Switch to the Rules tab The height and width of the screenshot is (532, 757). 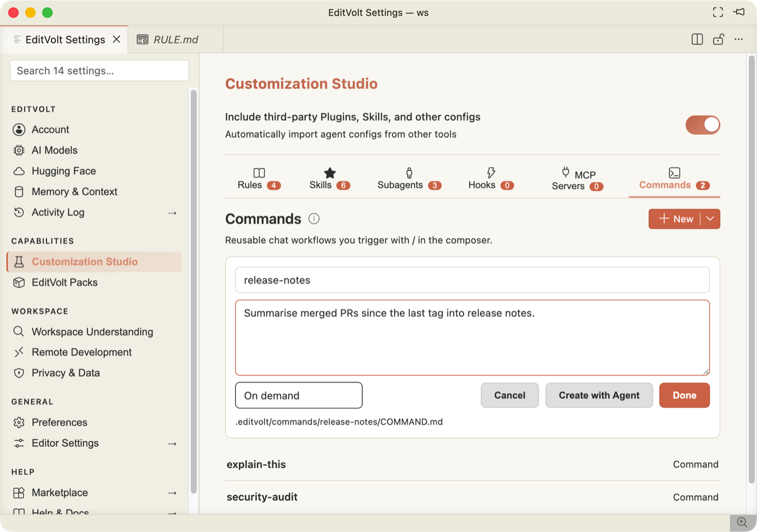click(259, 179)
